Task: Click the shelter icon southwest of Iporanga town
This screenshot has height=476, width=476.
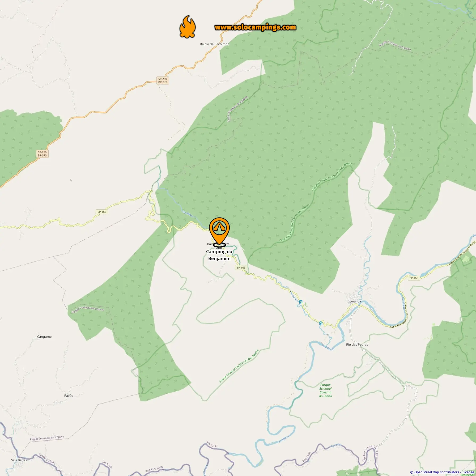Action: click(x=321, y=323)
